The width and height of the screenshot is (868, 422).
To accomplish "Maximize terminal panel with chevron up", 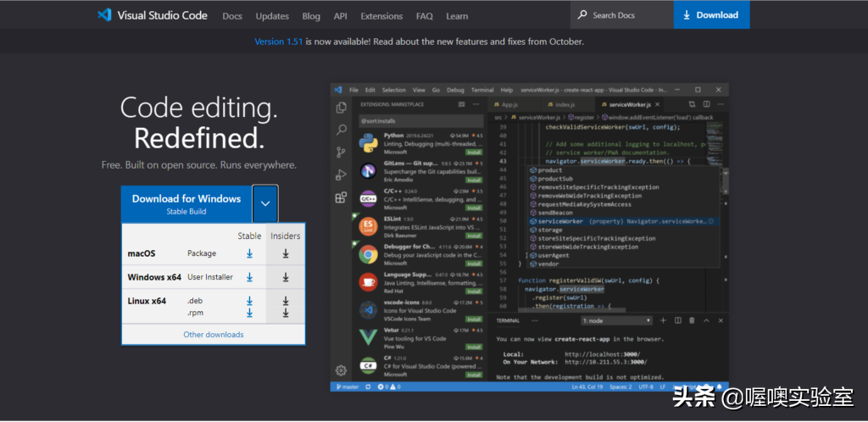I will (706, 321).
